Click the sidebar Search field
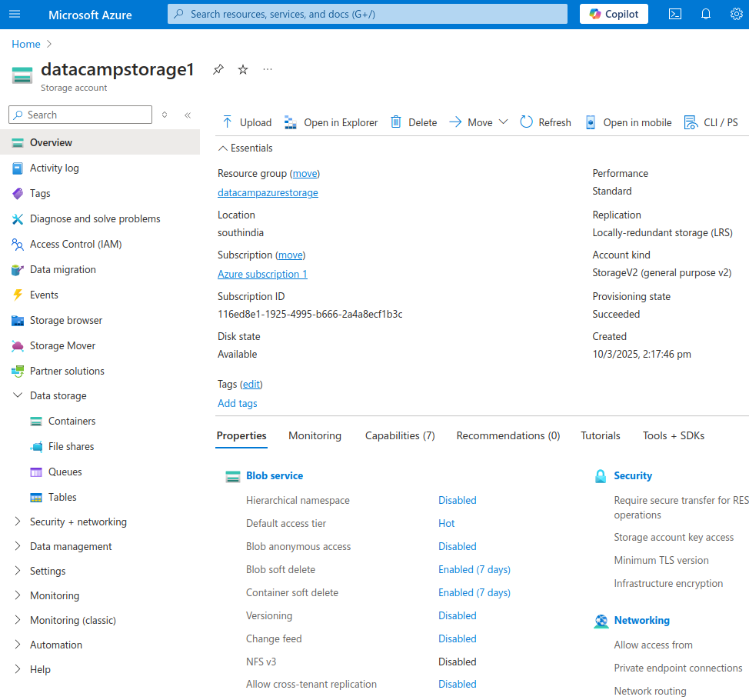This screenshot has height=700, width=749. click(x=80, y=115)
